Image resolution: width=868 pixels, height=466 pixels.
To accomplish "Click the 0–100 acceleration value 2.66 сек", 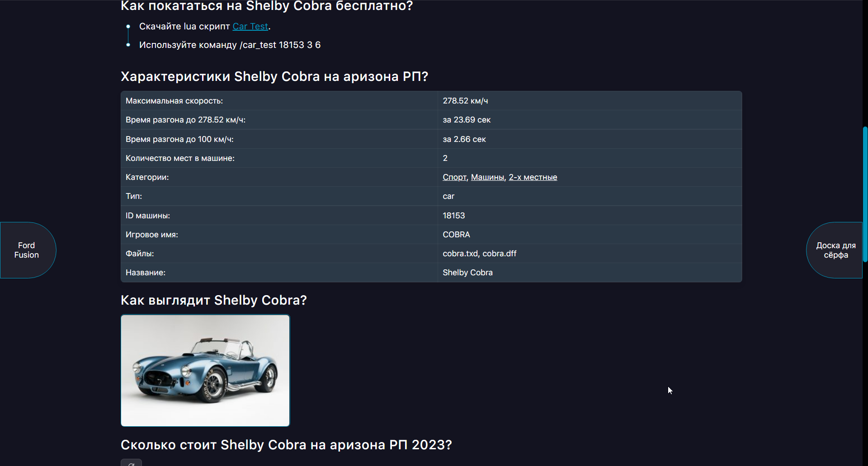I will 464,139.
